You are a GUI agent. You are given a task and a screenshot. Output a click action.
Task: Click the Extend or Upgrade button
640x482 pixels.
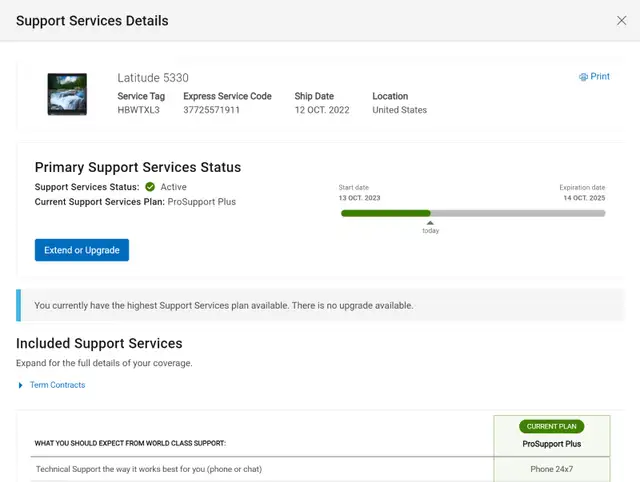82,250
